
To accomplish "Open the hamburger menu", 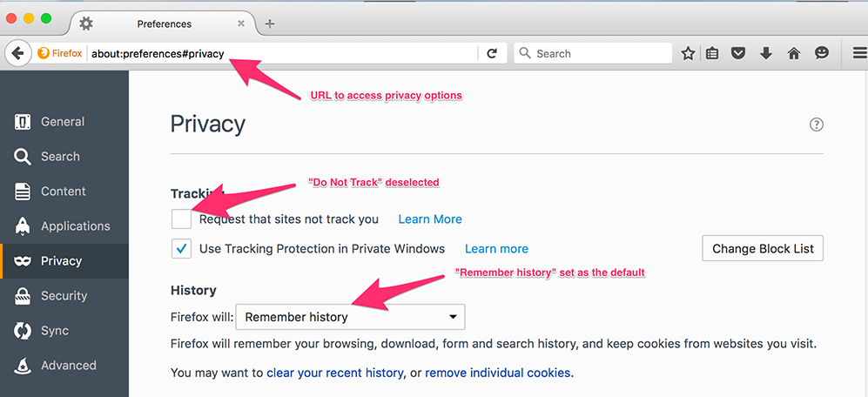I will click(858, 53).
